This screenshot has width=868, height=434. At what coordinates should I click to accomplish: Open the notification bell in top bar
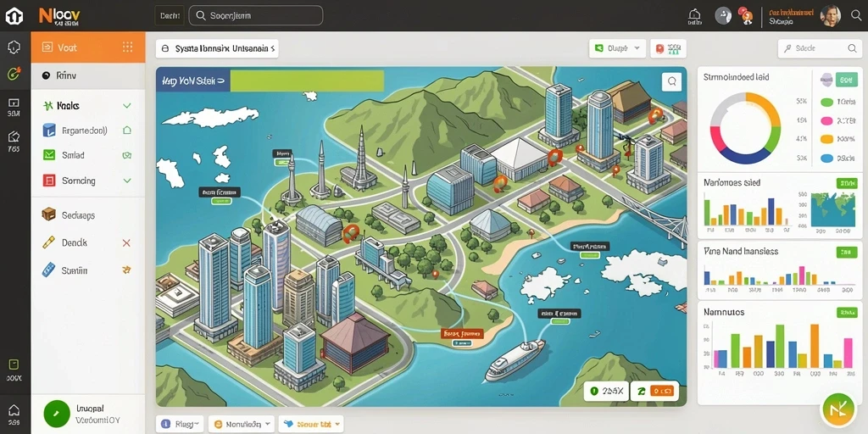click(694, 15)
